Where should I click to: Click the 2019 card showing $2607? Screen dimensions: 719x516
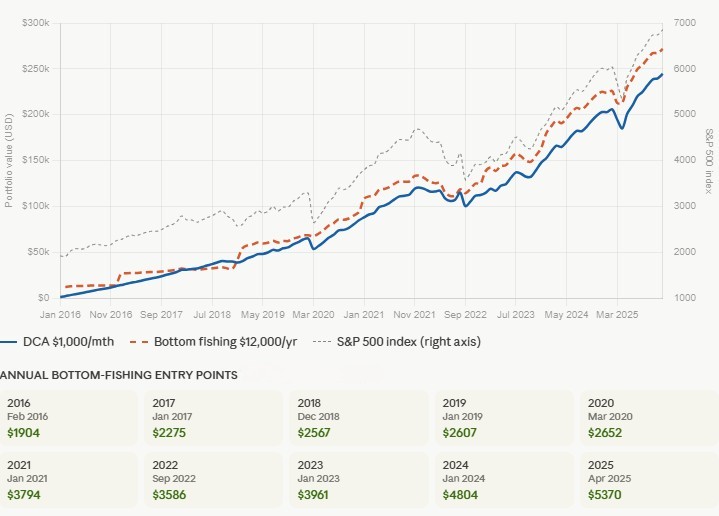(504, 418)
